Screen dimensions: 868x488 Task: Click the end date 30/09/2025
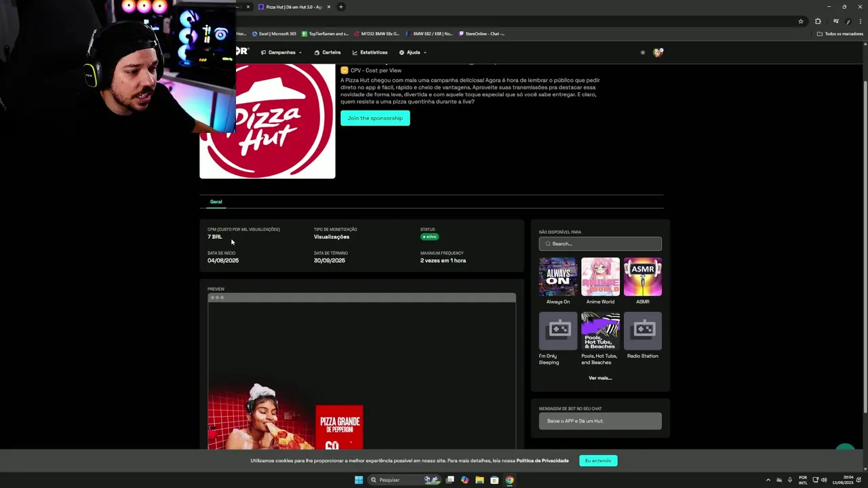click(330, 260)
